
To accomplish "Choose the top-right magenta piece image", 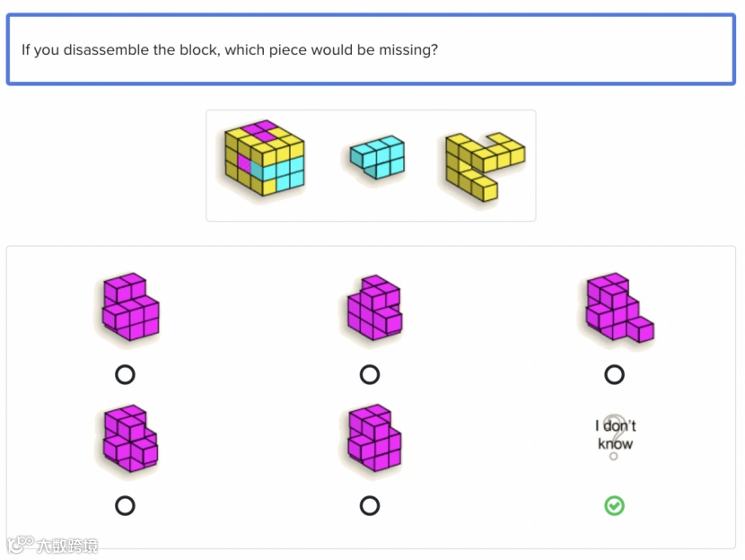I will coord(618,307).
